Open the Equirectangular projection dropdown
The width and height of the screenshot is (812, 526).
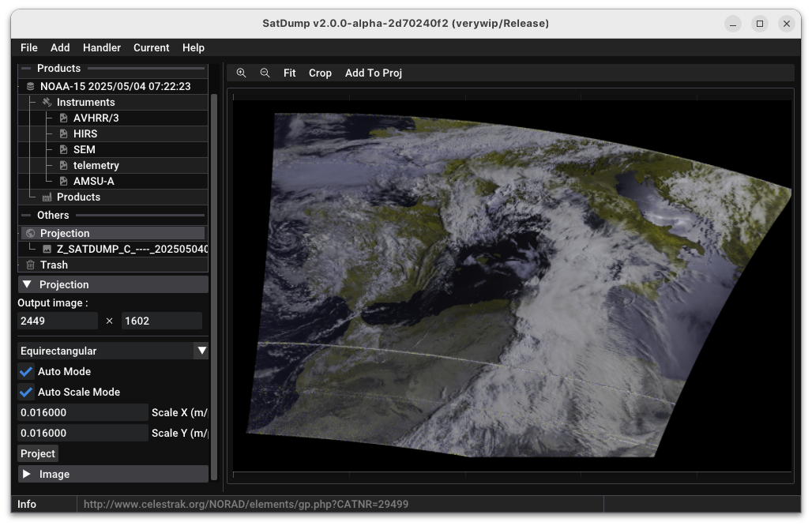click(113, 351)
